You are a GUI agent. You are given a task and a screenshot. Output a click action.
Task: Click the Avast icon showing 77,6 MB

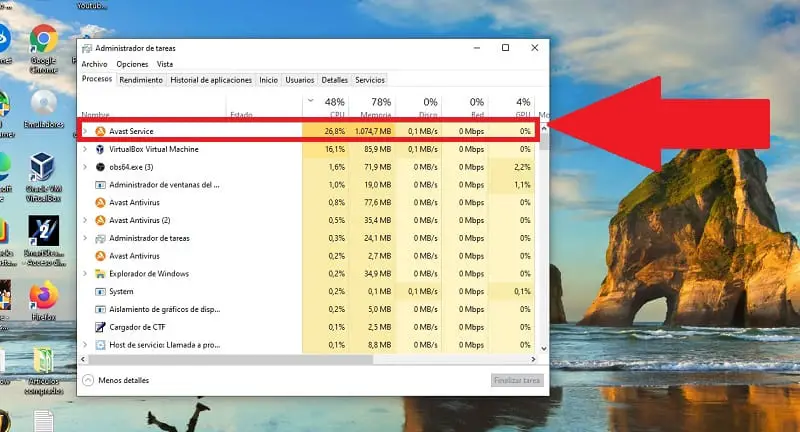tap(101, 202)
